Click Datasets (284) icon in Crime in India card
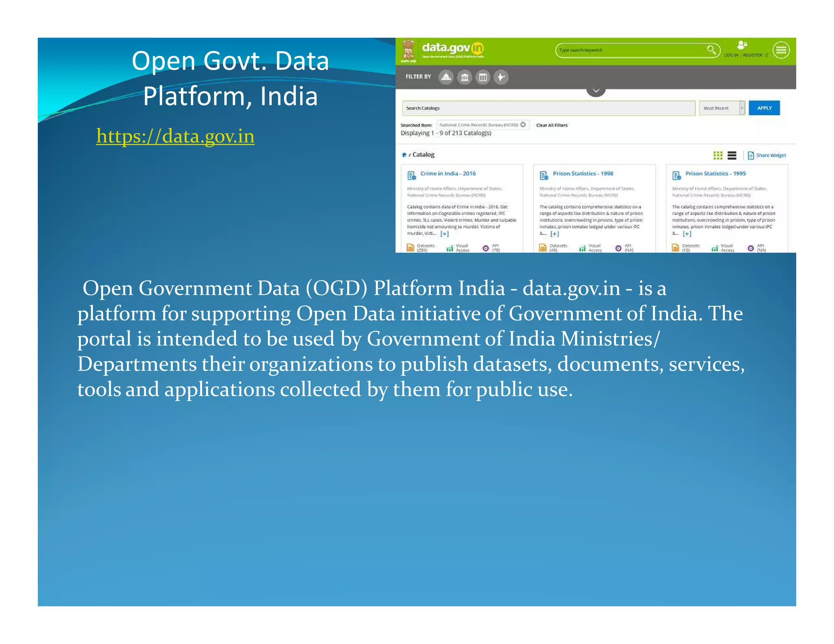The width and height of the screenshot is (834, 644). (x=410, y=248)
